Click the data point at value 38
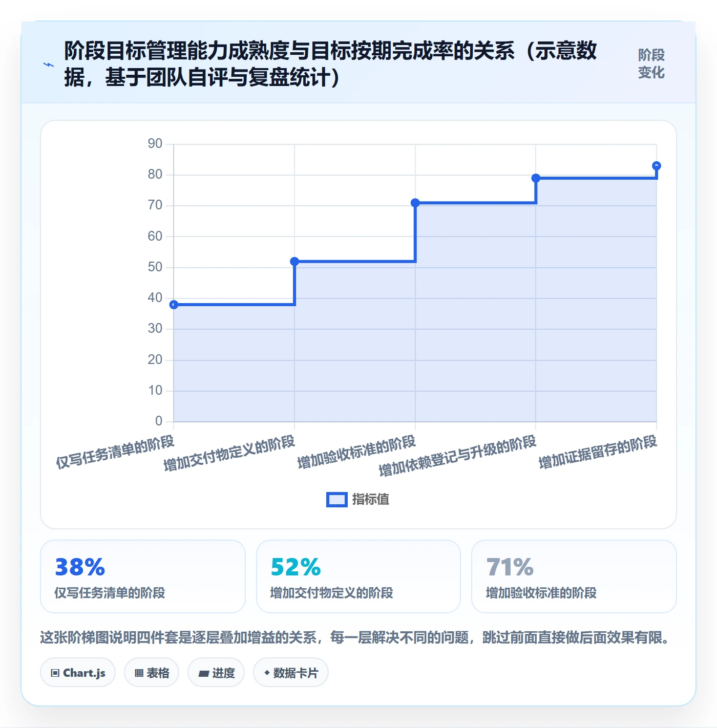 click(x=174, y=305)
